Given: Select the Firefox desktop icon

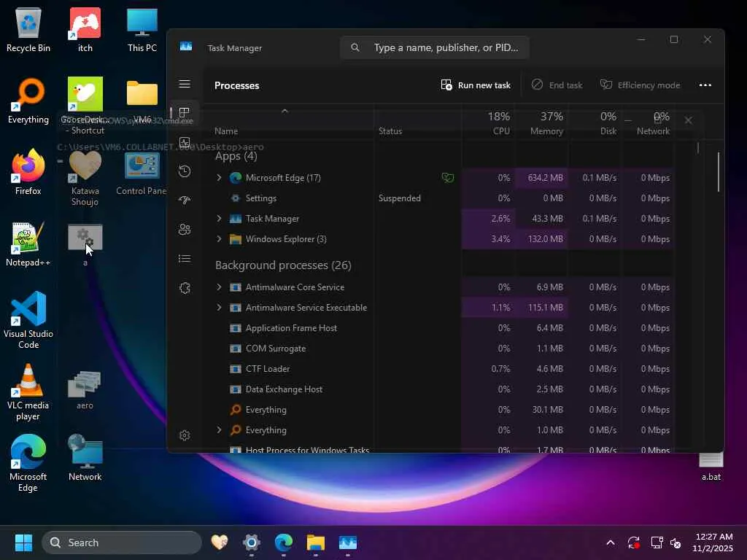Looking at the screenshot, I should tap(28, 172).
